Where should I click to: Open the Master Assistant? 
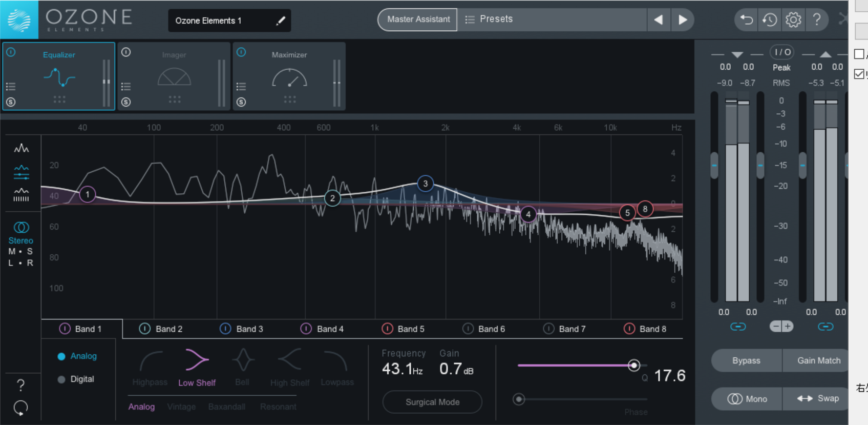418,19
